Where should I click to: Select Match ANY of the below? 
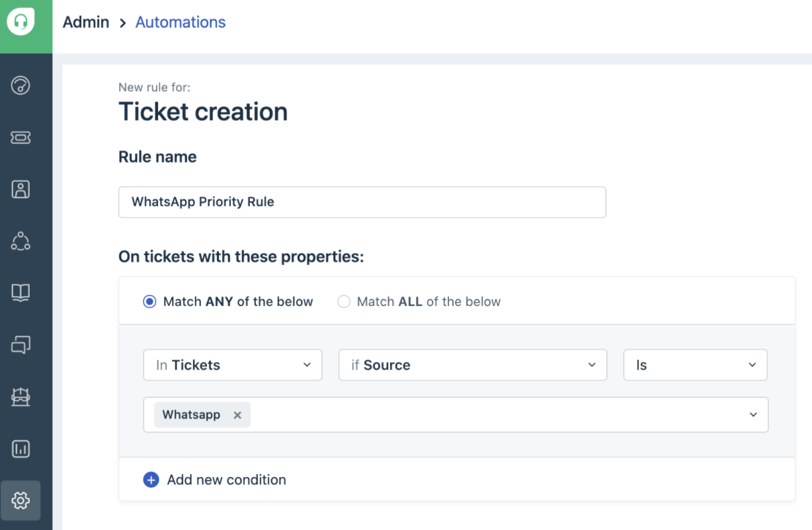tap(150, 302)
